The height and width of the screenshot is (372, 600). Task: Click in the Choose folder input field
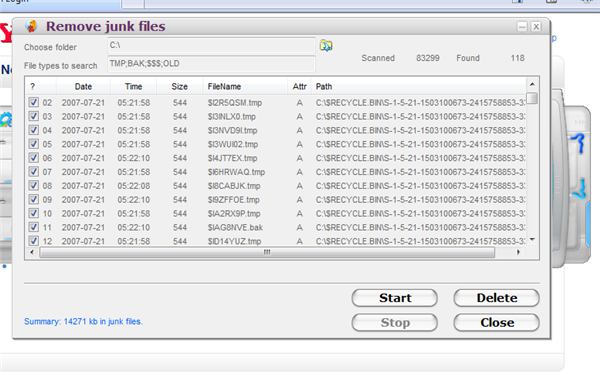(x=211, y=45)
